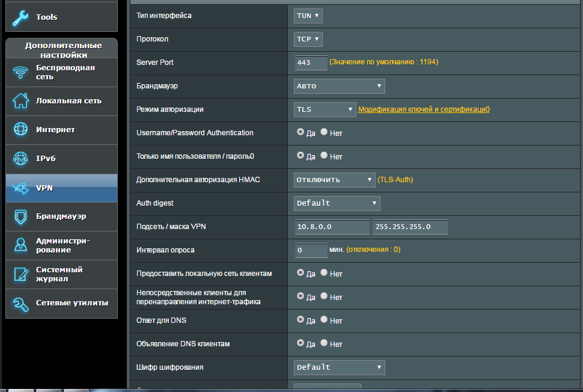The image size is (583, 392).
Task: Select Нет for Объявление DNS клиентам
Action: 324,343
